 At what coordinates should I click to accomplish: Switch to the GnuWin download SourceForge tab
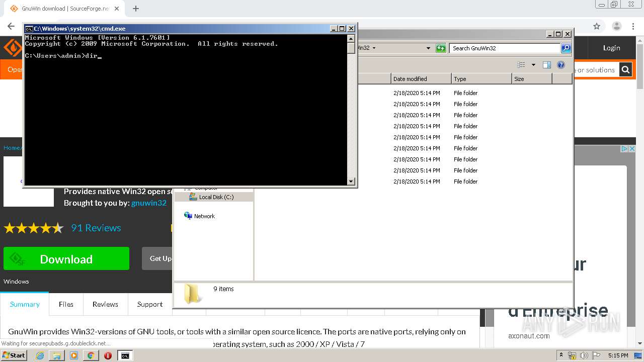(x=64, y=9)
